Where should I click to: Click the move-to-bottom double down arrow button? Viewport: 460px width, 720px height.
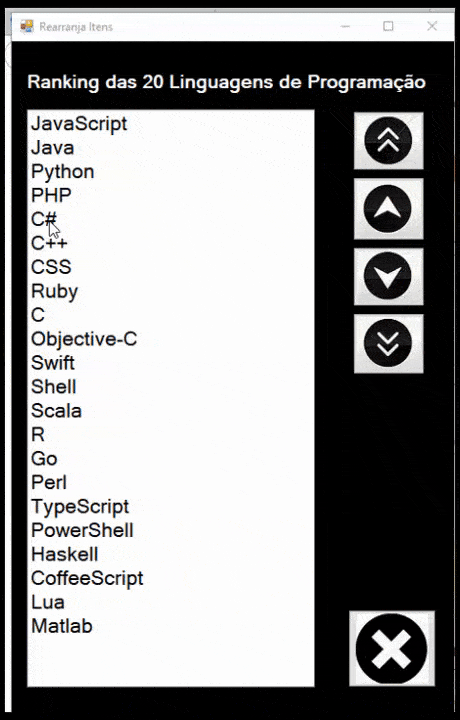tap(388, 343)
